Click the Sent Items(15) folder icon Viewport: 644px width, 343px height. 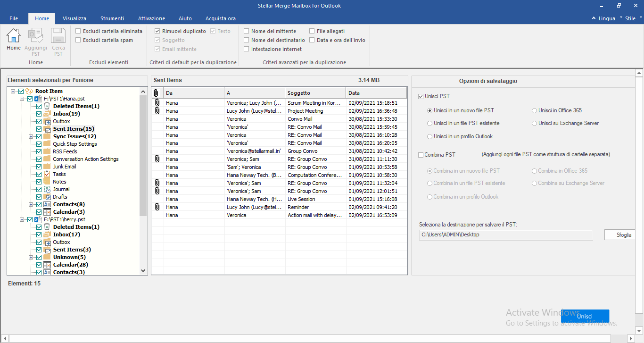point(47,129)
